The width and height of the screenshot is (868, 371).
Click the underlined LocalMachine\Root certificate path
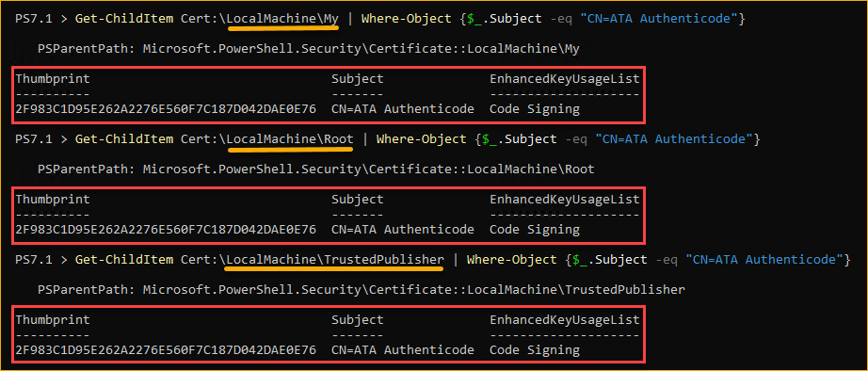pos(290,139)
